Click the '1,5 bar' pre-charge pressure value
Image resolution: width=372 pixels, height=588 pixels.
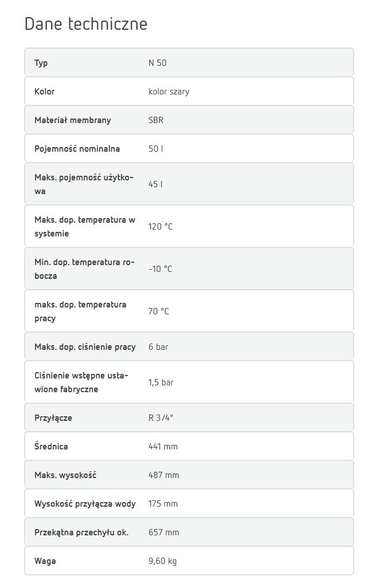(x=160, y=382)
